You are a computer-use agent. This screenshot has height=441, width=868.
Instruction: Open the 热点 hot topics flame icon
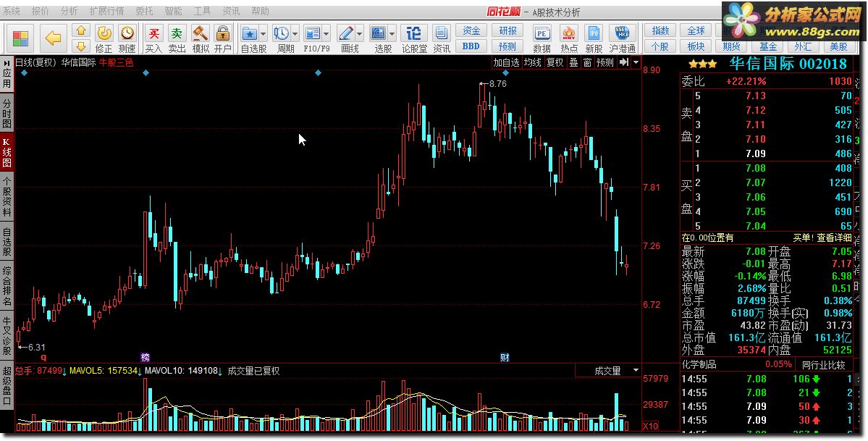(x=568, y=39)
